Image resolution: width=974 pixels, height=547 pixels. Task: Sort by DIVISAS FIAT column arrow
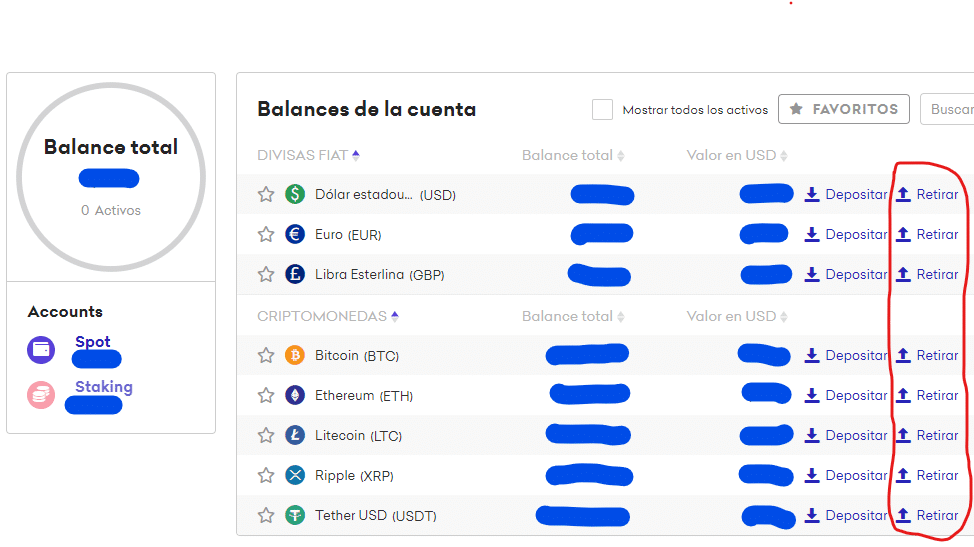356,155
